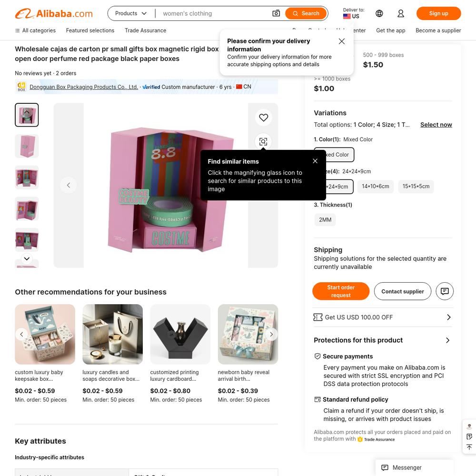Click the find similar items magnifier icon

pos(263,141)
